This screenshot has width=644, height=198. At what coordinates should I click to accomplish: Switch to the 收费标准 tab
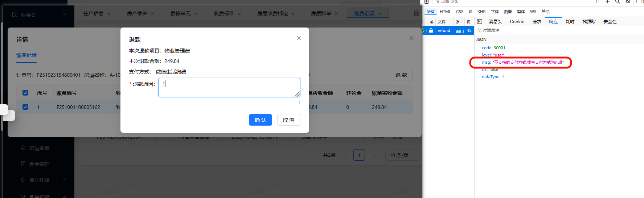tap(224, 13)
